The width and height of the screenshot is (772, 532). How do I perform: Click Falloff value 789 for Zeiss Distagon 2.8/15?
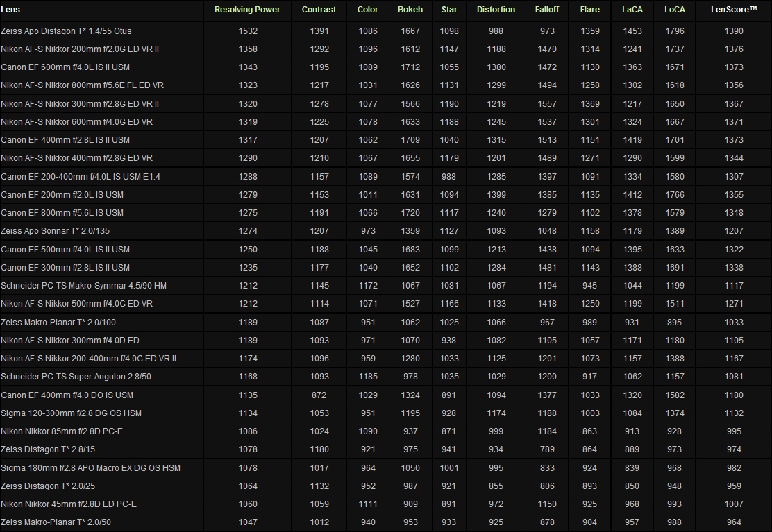pyautogui.click(x=547, y=449)
